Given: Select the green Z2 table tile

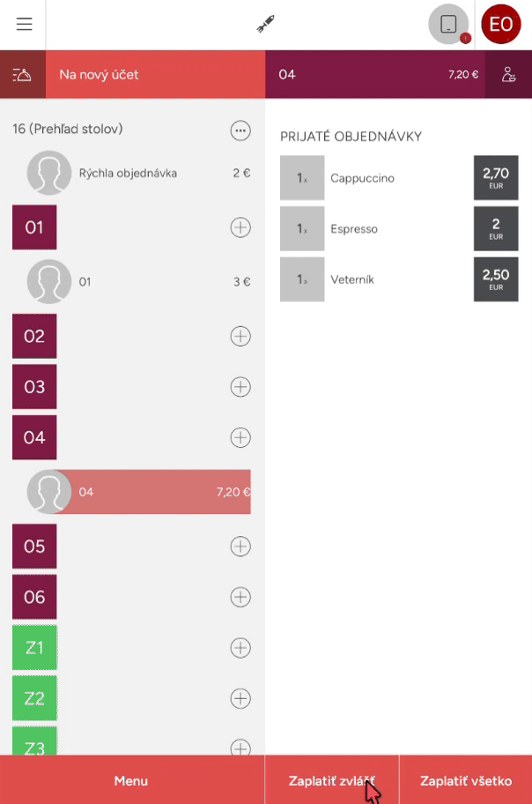Looking at the screenshot, I should click(x=34, y=698).
